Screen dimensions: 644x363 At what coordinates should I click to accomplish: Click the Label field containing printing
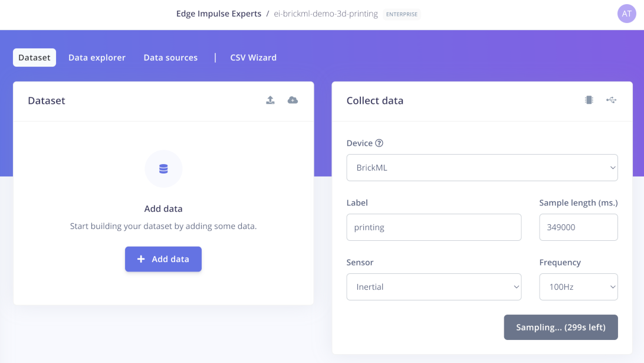point(433,227)
